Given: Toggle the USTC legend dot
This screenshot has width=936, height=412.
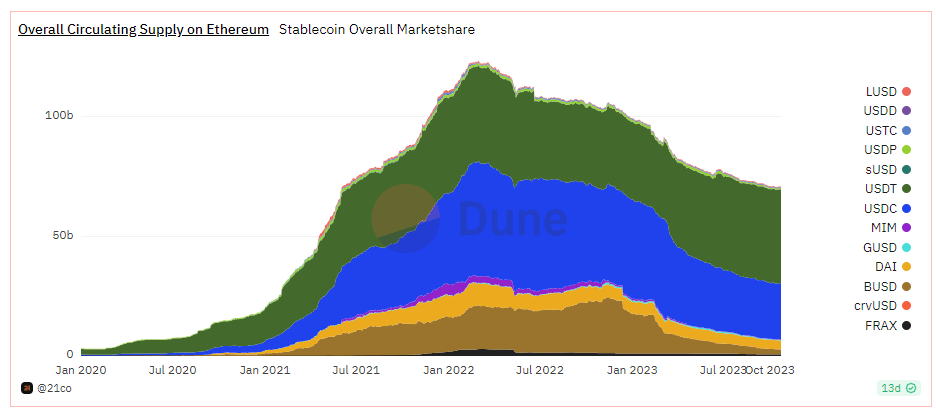Looking at the screenshot, I should (x=906, y=131).
